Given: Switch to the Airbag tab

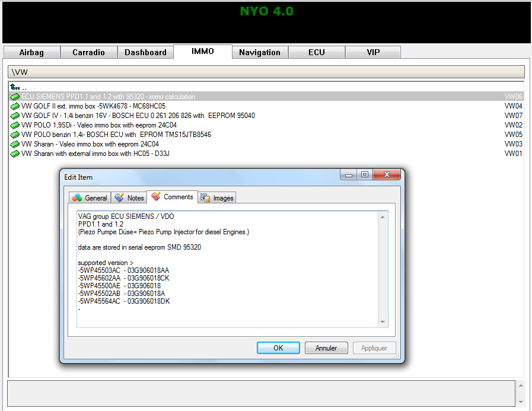Looking at the screenshot, I should (31, 52).
